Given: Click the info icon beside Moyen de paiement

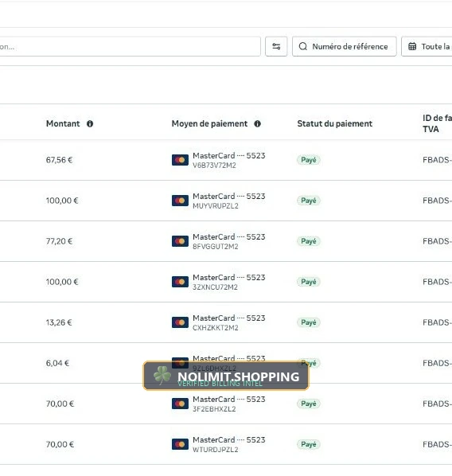Looking at the screenshot, I should tap(257, 124).
